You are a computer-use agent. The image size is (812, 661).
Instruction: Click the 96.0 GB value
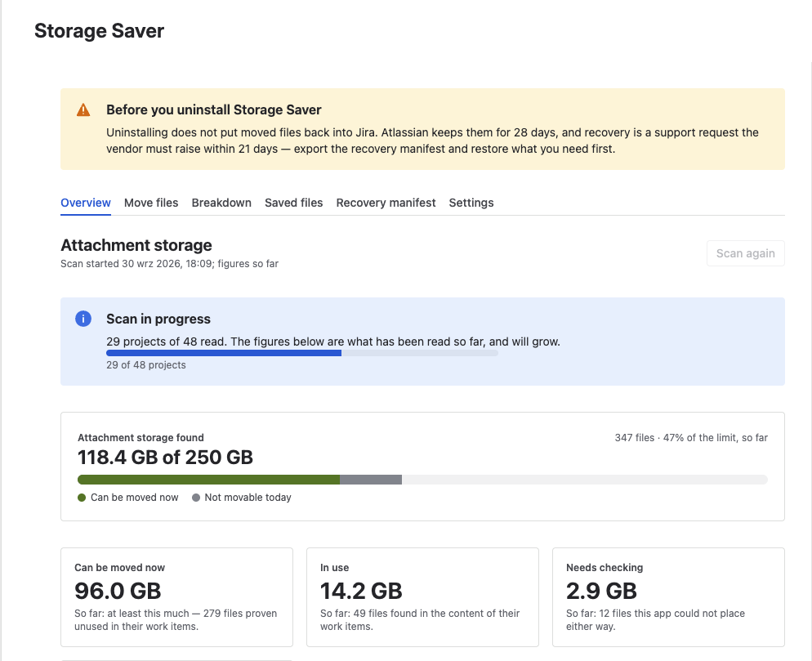tap(118, 591)
